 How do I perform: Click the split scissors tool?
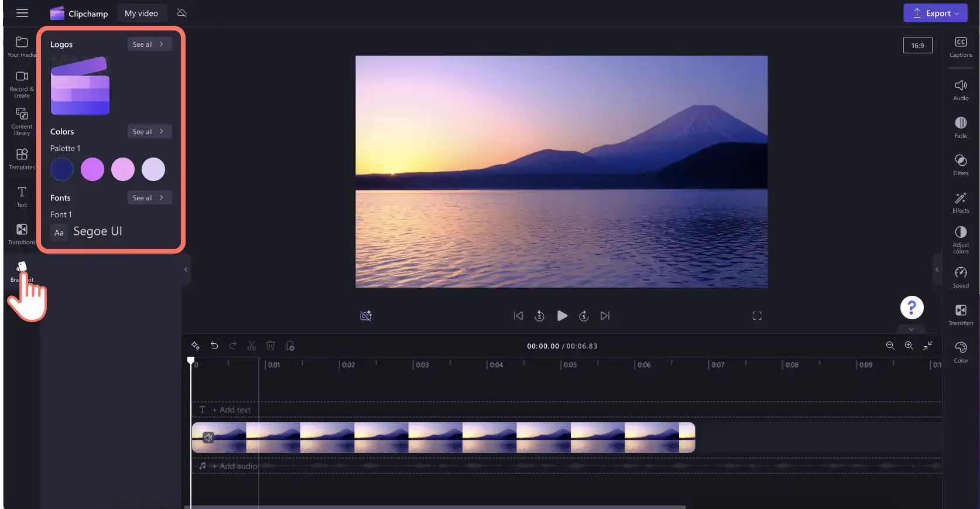click(252, 346)
